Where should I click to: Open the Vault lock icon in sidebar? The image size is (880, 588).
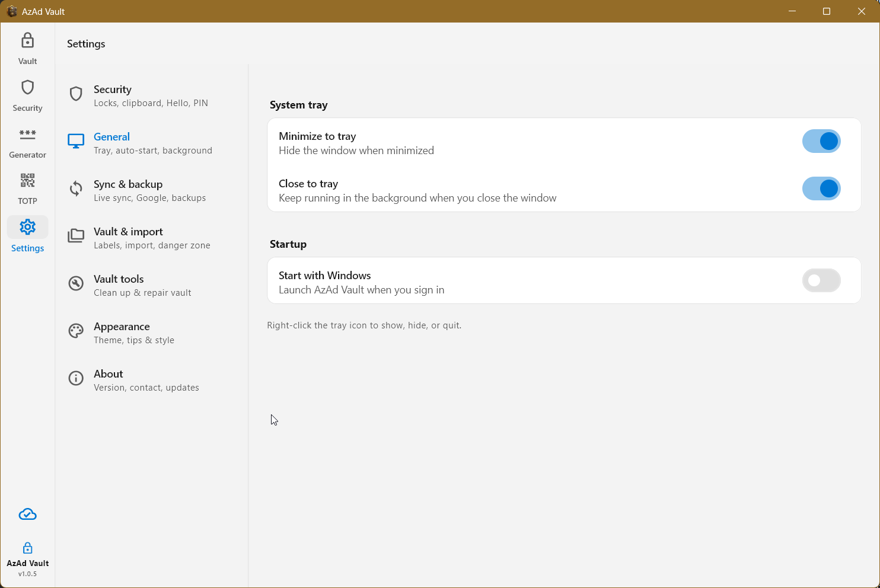(x=27, y=40)
